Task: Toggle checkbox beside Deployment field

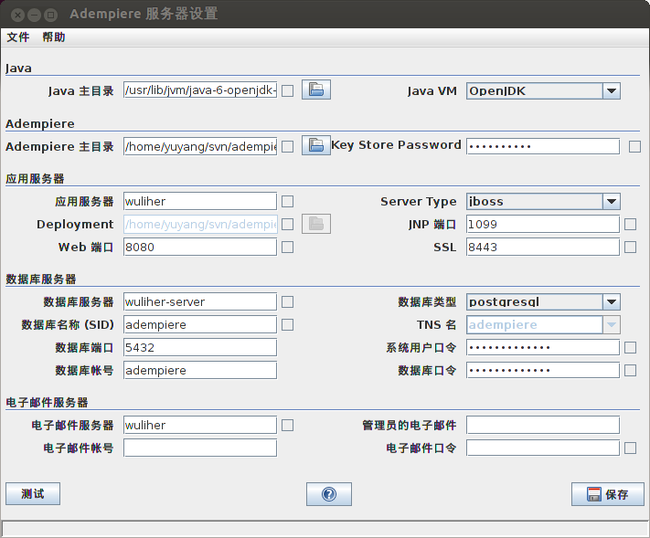Action: tap(288, 224)
